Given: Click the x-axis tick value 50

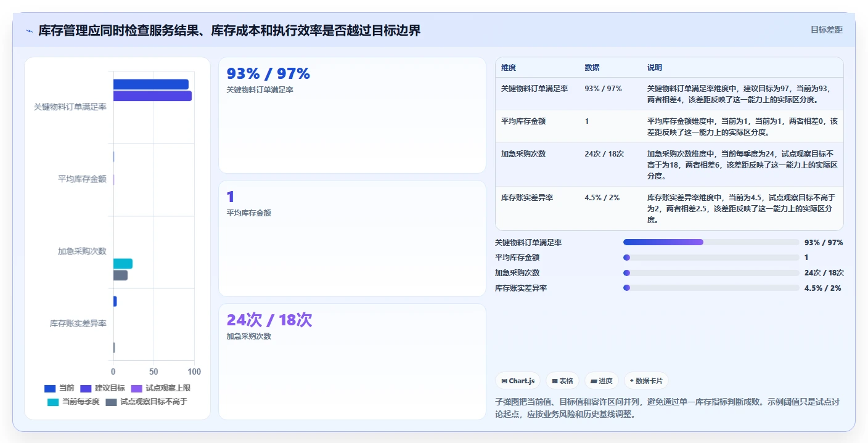Looking at the screenshot, I should (154, 372).
